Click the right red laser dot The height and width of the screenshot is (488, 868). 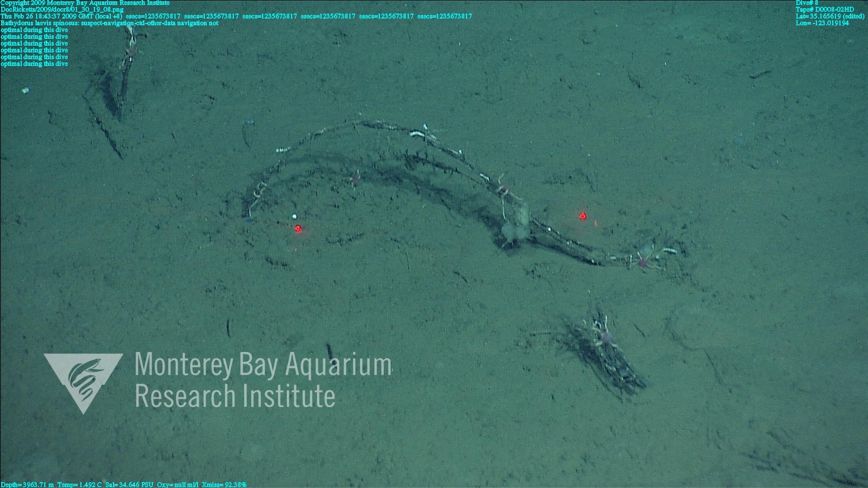[x=583, y=216]
